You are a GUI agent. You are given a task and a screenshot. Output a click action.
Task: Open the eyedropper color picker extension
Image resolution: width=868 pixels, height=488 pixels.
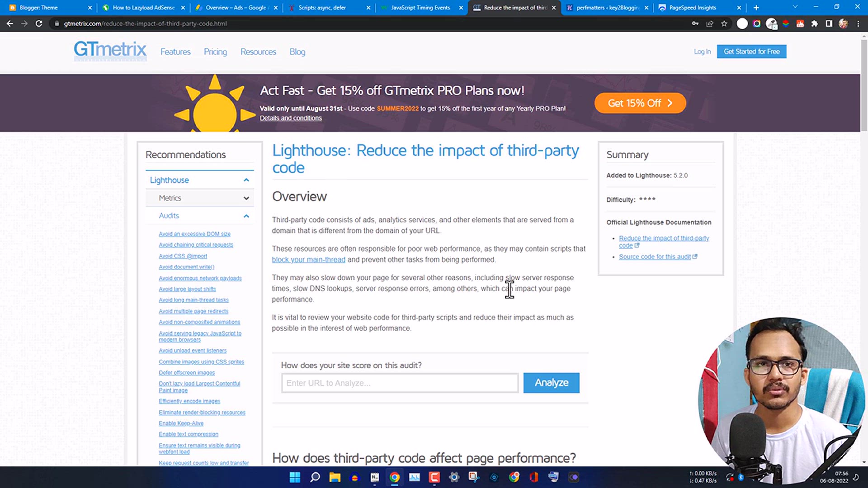click(771, 23)
